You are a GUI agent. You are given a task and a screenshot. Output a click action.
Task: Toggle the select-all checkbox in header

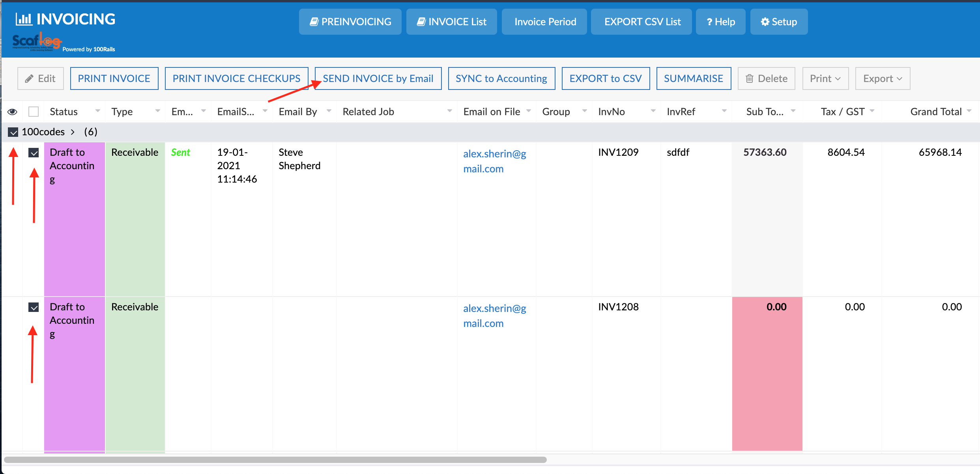pyautogui.click(x=34, y=112)
